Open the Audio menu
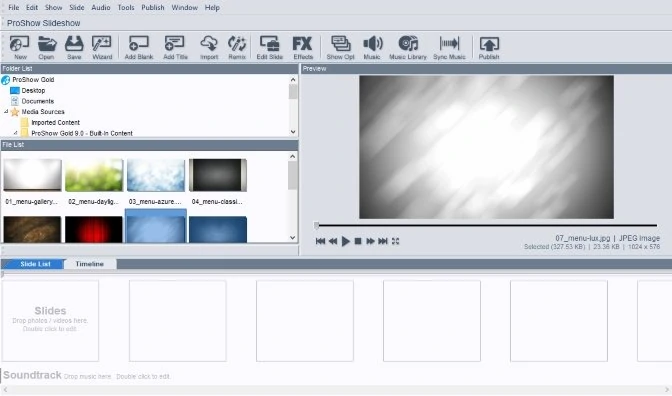This screenshot has height=396, width=672. [x=101, y=7]
